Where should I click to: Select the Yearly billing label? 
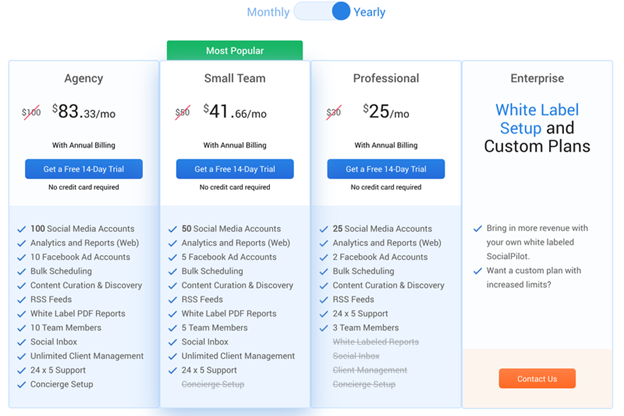pos(369,13)
